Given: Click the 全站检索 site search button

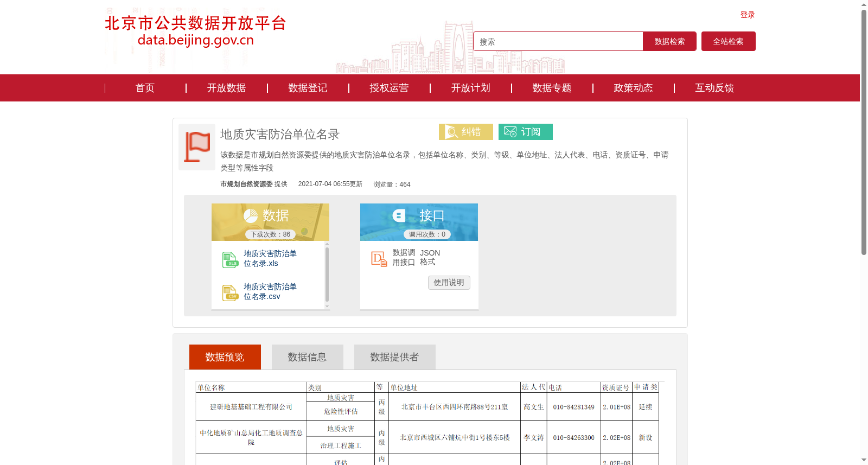Looking at the screenshot, I should 729,41.
